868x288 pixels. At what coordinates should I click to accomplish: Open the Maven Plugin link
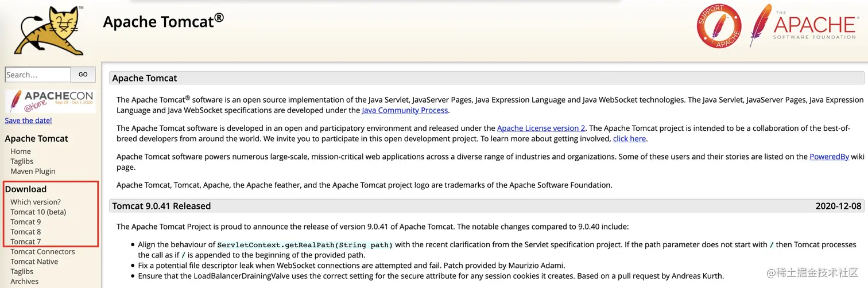click(33, 171)
